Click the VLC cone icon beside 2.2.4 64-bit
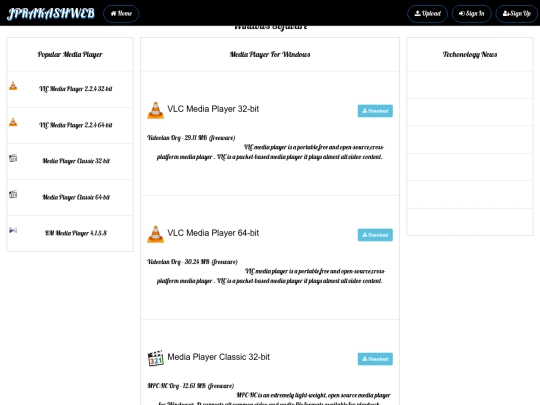This screenshot has width=540, height=405. pyautogui.click(x=13, y=122)
